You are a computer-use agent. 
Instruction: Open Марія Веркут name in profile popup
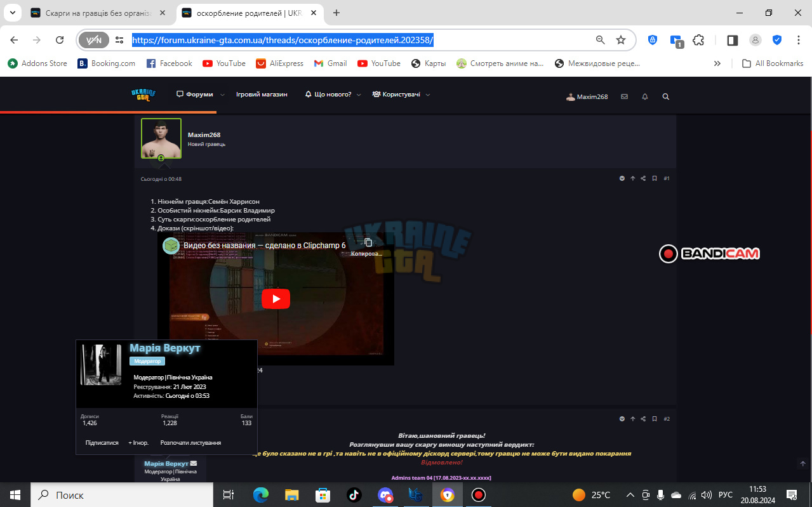[x=165, y=348]
